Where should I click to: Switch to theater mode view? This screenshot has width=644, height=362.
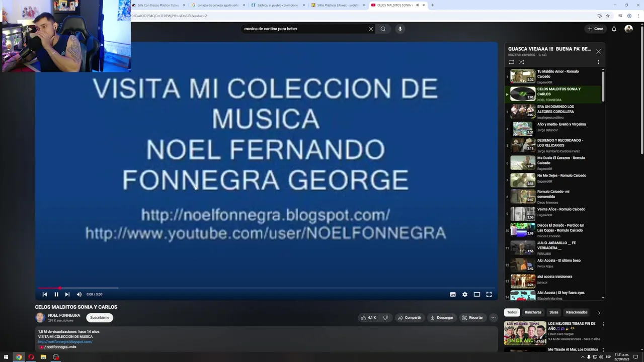click(x=476, y=294)
